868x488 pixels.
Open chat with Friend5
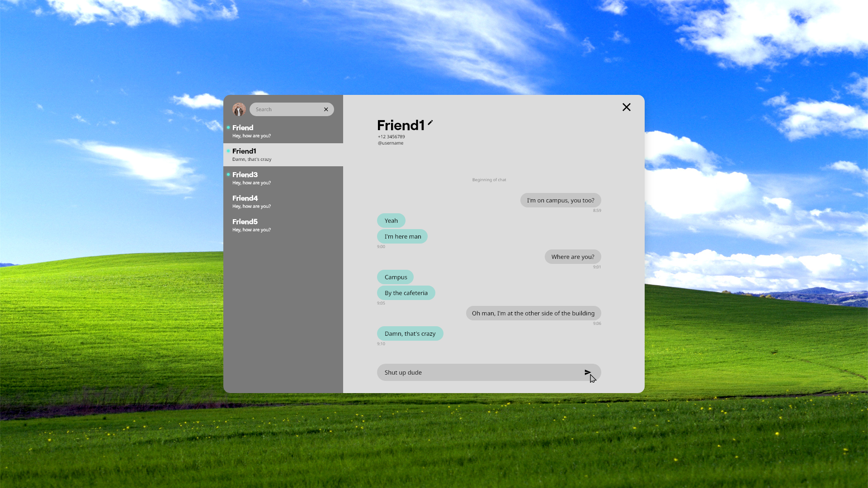tap(283, 225)
